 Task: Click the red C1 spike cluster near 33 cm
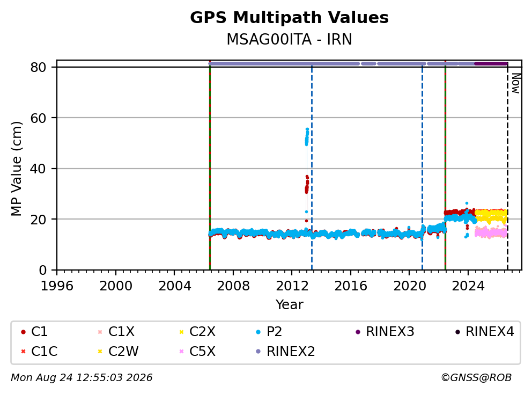307,185
